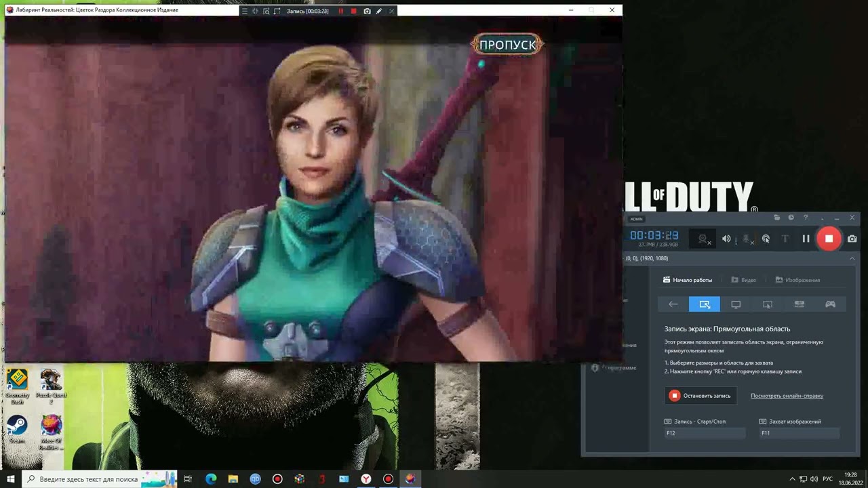Open Task View on the taskbar
The width and height of the screenshot is (868, 488).
tap(188, 479)
